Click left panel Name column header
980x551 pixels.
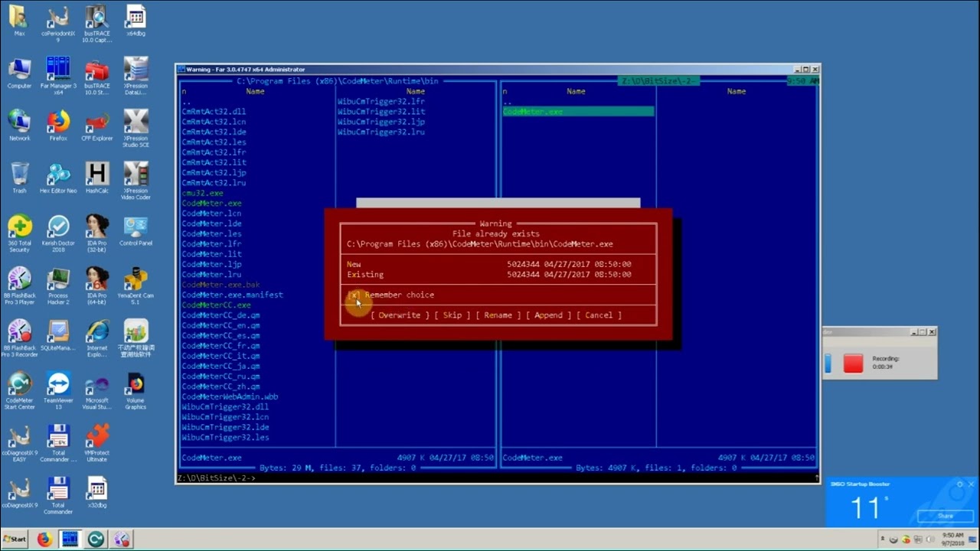click(x=255, y=91)
